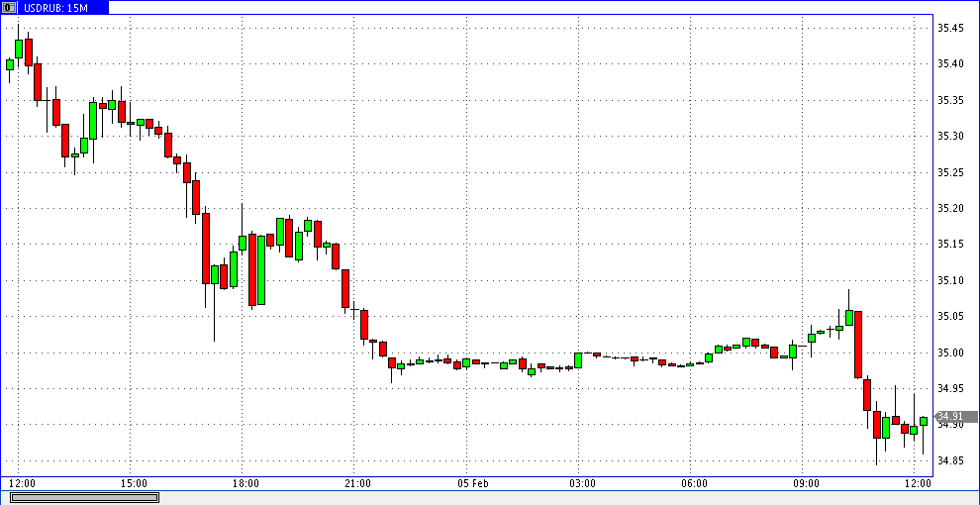The height and width of the screenshot is (505, 980).
Task: Click the 18:00 time axis label
Action: point(245,483)
